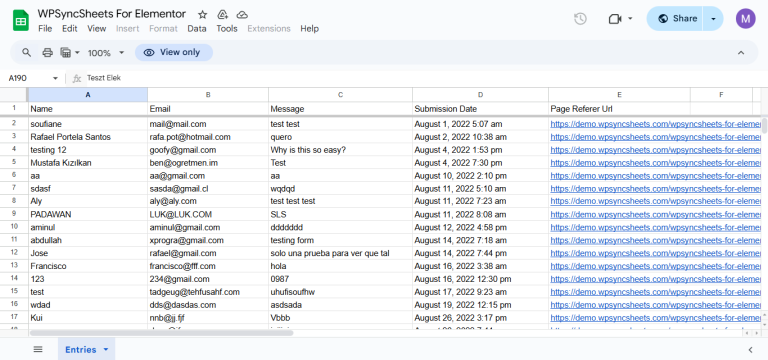Image resolution: width=768 pixels, height=360 pixels.
Task: Click the Submission Date header cell
Action: coord(480,109)
